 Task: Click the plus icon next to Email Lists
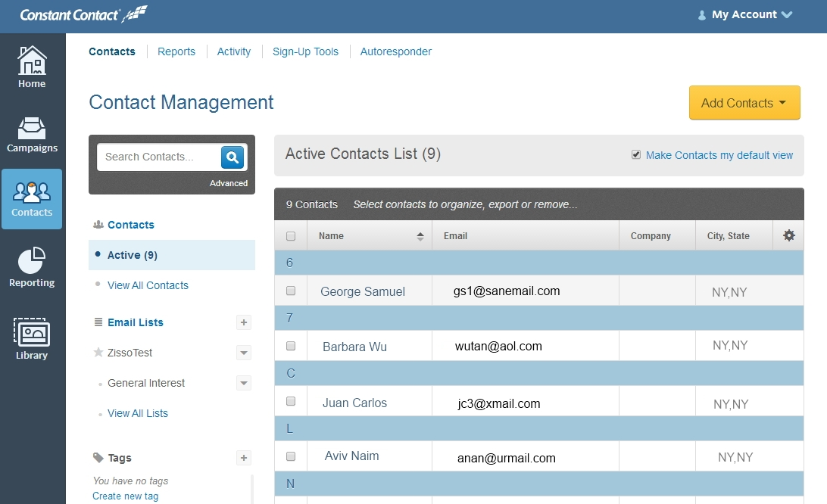pyautogui.click(x=243, y=322)
